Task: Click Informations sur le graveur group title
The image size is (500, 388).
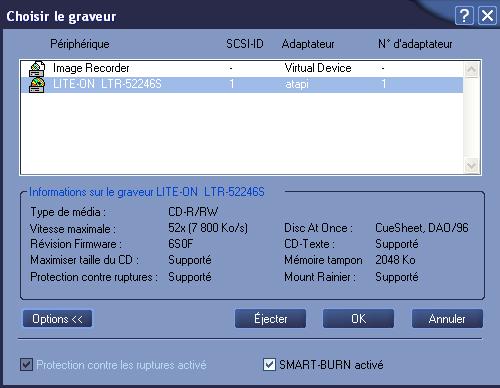Action: [x=147, y=192]
